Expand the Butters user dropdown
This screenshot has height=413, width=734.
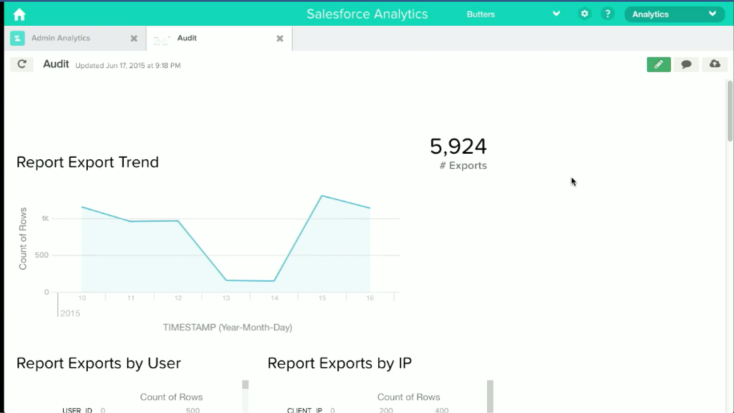point(556,14)
